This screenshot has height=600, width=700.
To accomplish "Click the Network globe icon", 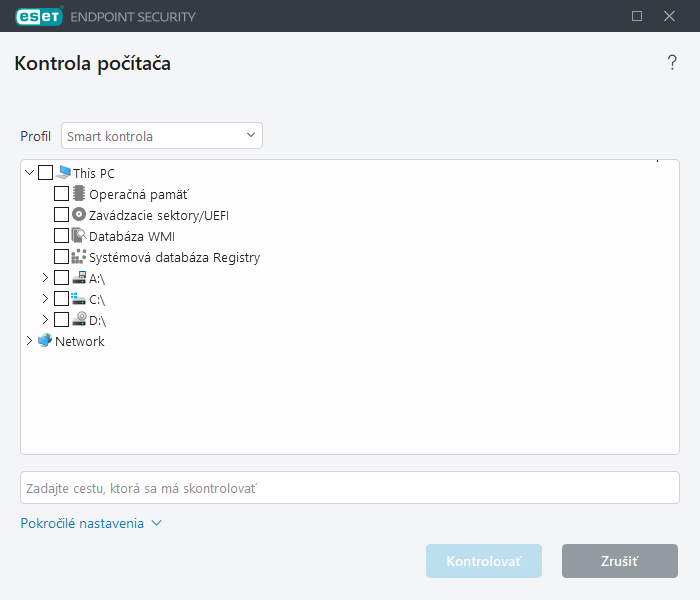I will [x=45, y=341].
